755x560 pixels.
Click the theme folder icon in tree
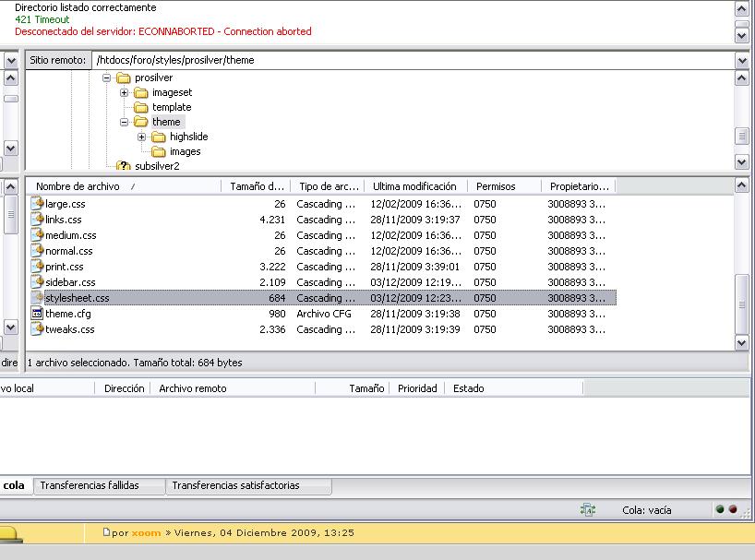(x=141, y=122)
